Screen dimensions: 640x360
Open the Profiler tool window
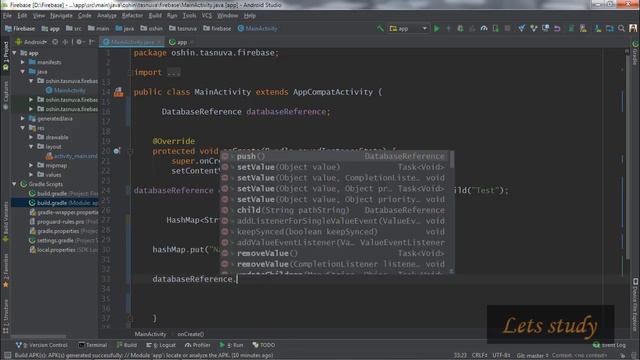198,345
